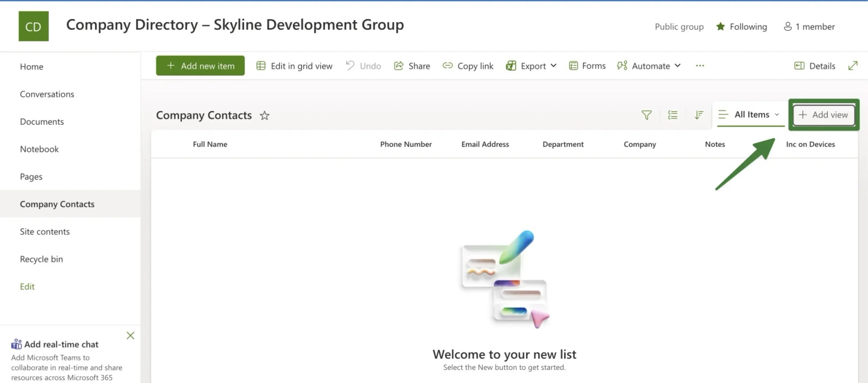Click the welcome list illustration

coord(505,280)
